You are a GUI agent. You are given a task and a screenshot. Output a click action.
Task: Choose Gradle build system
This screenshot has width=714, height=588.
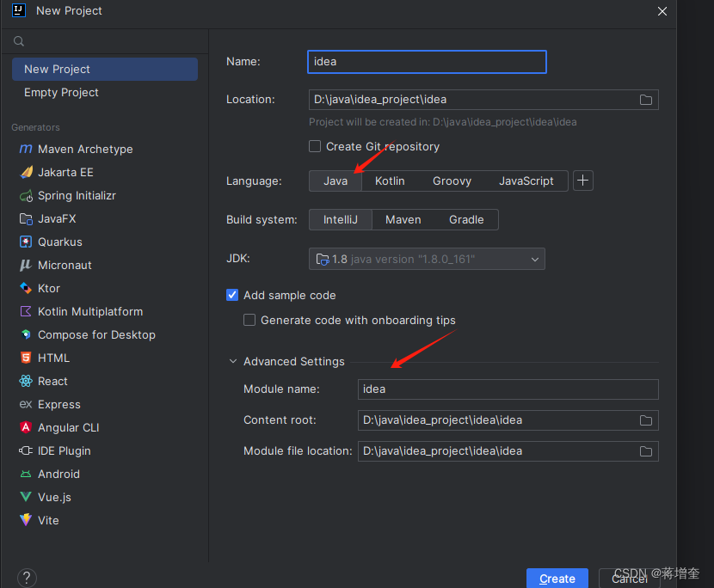[466, 219]
